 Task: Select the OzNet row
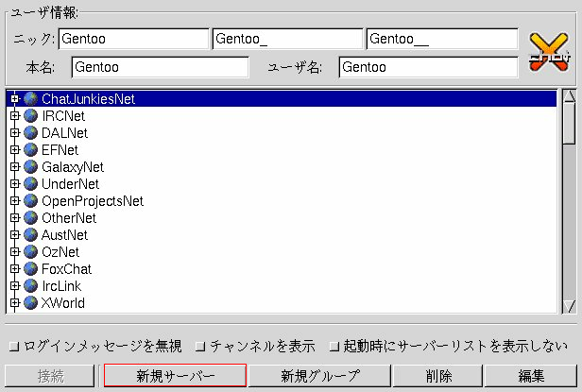(x=282, y=252)
